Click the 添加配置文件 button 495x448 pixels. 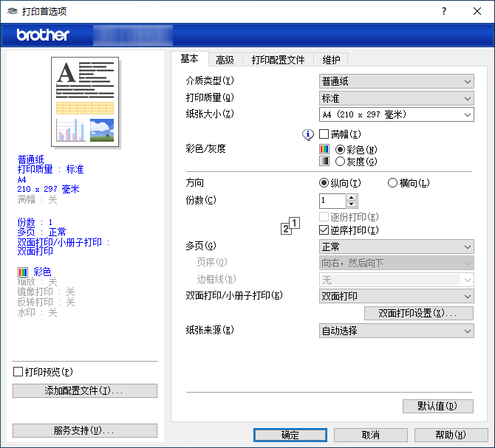pyautogui.click(x=85, y=391)
